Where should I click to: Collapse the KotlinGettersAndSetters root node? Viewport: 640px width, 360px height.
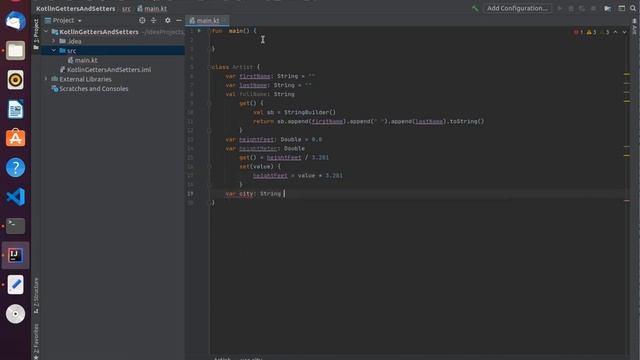46,31
